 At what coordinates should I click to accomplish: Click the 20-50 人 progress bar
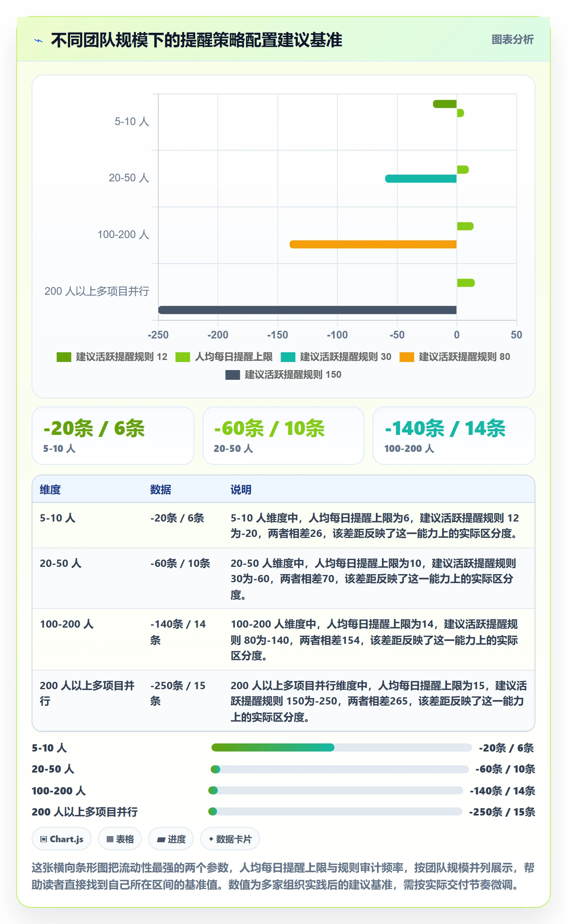pos(339,769)
